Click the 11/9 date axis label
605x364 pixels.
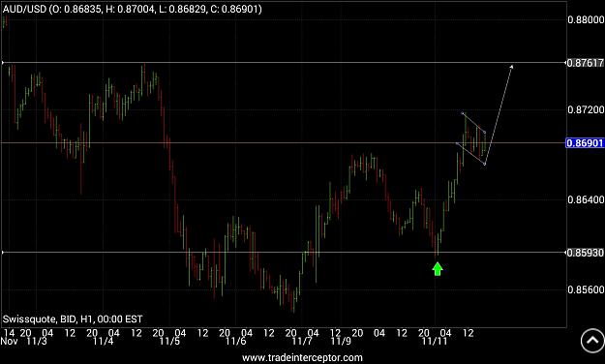[341, 341]
